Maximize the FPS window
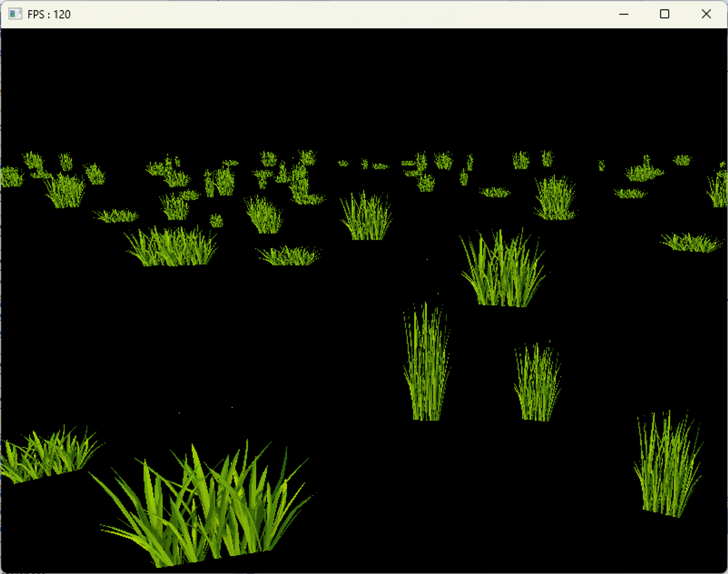 click(x=664, y=14)
